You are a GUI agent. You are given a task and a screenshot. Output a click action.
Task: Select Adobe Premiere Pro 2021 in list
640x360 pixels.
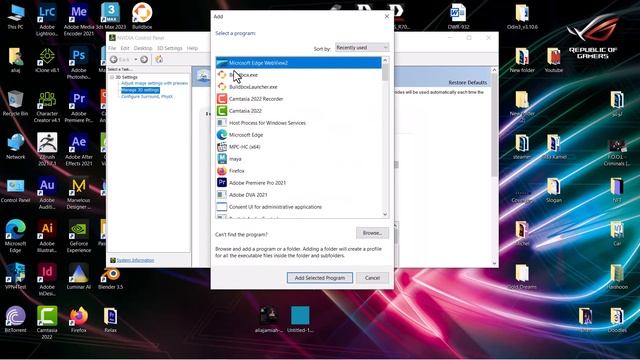tap(298, 183)
